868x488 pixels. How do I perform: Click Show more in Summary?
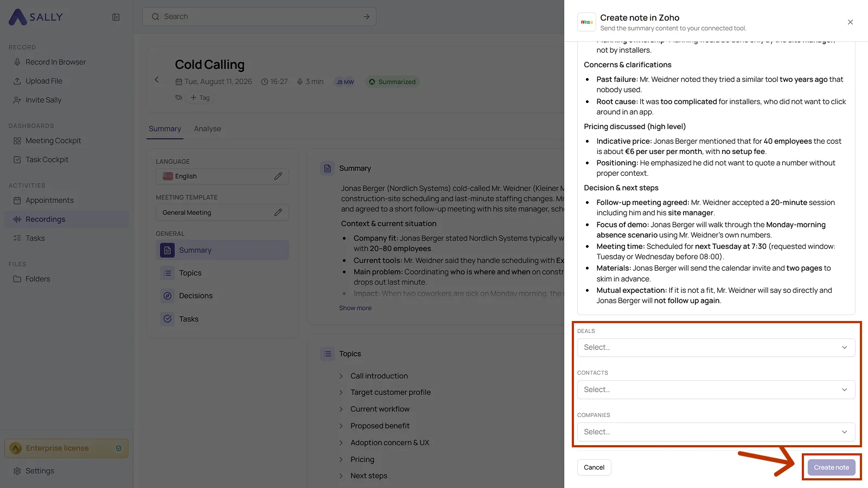355,308
